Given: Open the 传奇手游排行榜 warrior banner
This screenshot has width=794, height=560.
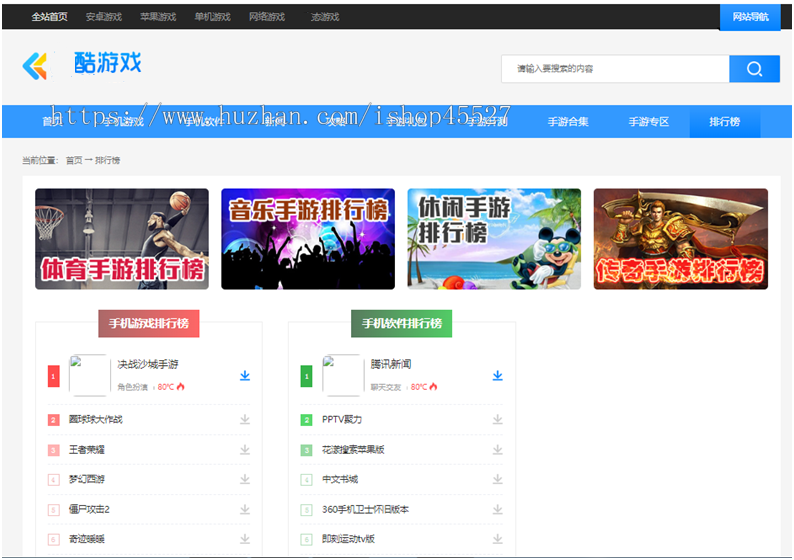Looking at the screenshot, I should coord(681,239).
